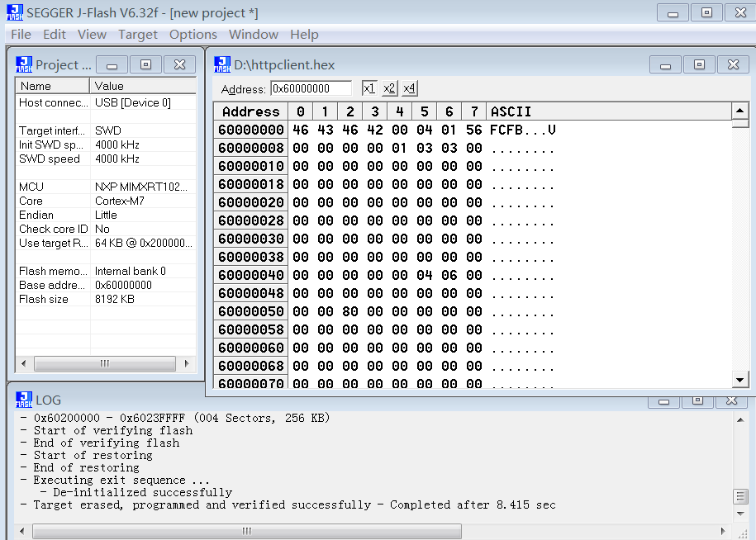Select x2 hex column width
The height and width of the screenshot is (540, 756).
388,88
